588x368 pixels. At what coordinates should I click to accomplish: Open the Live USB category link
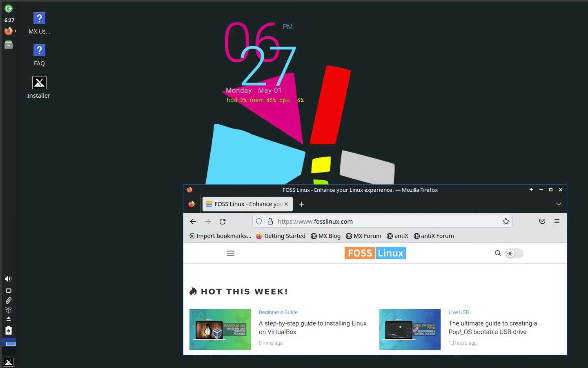459,312
